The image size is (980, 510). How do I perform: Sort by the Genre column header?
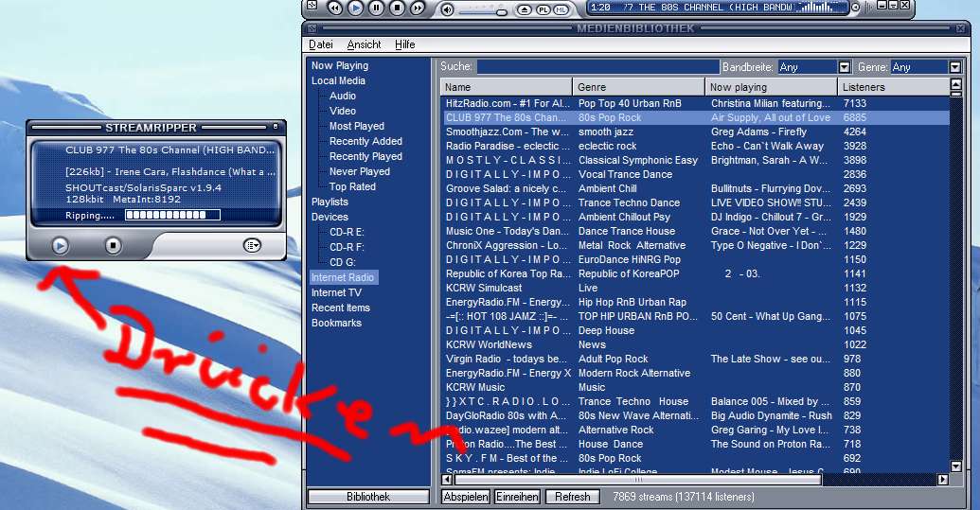click(x=639, y=87)
